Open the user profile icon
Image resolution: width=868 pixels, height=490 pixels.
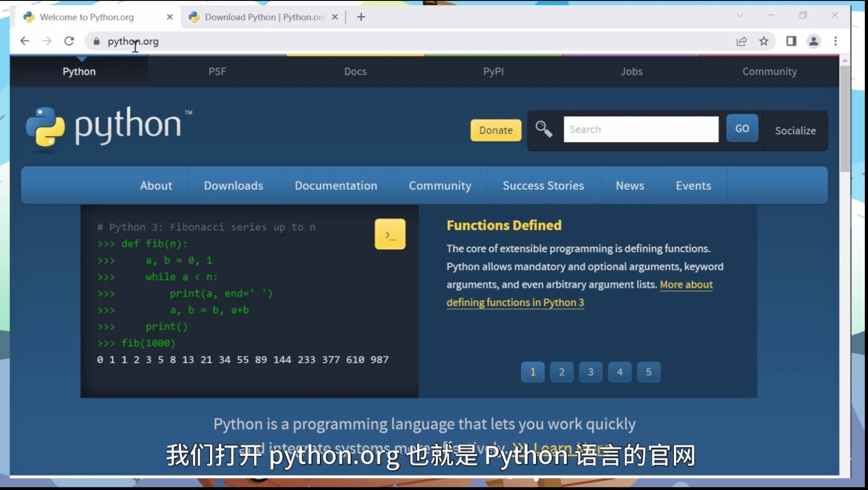(814, 41)
